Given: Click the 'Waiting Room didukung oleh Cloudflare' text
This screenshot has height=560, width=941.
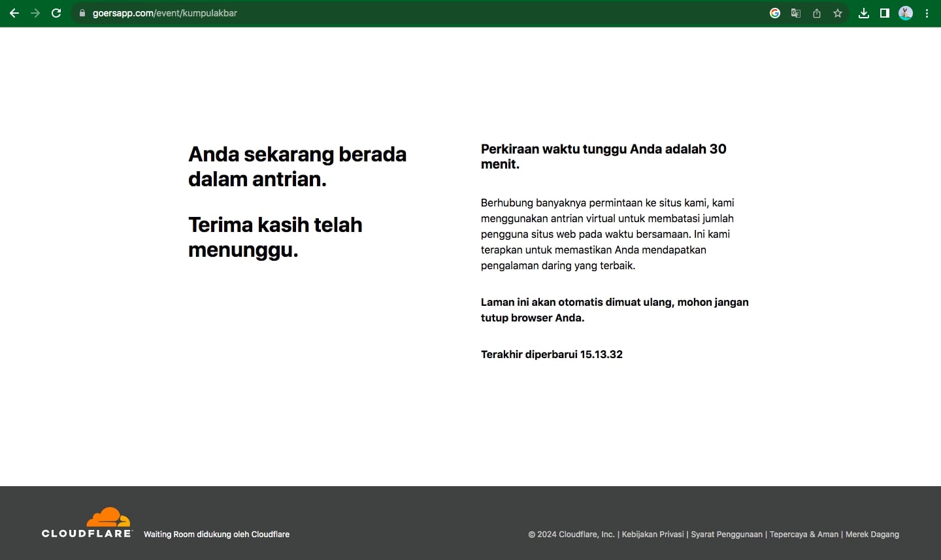Looking at the screenshot, I should pyautogui.click(x=216, y=535).
